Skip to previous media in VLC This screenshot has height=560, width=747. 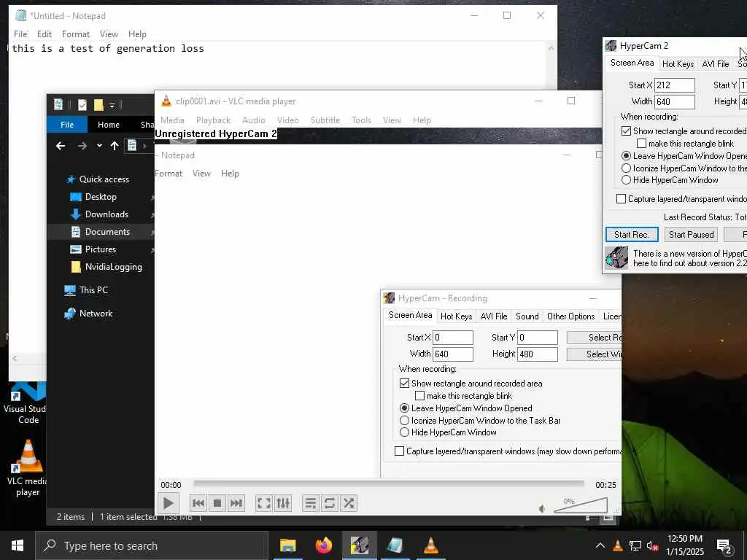[198, 503]
